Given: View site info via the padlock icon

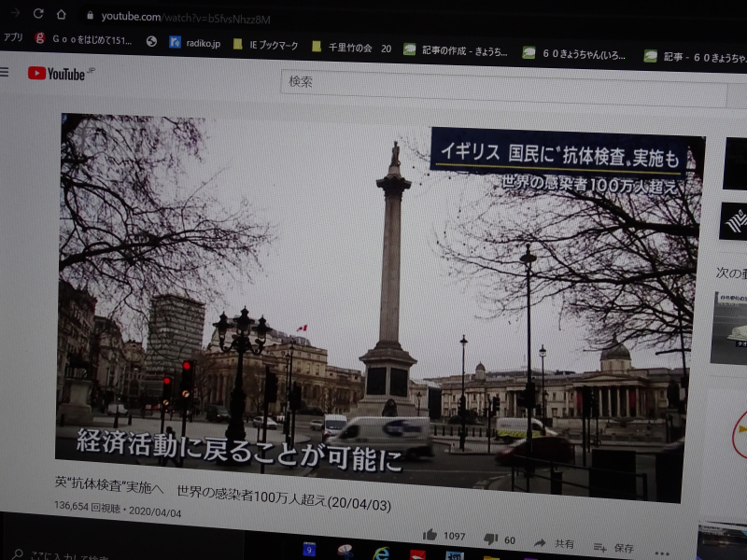Looking at the screenshot, I should pyautogui.click(x=90, y=15).
